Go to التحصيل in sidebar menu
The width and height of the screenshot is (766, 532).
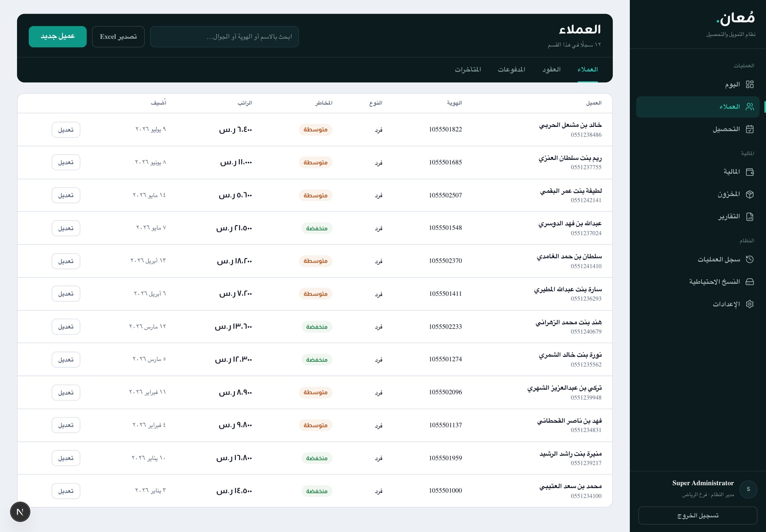pos(698,129)
